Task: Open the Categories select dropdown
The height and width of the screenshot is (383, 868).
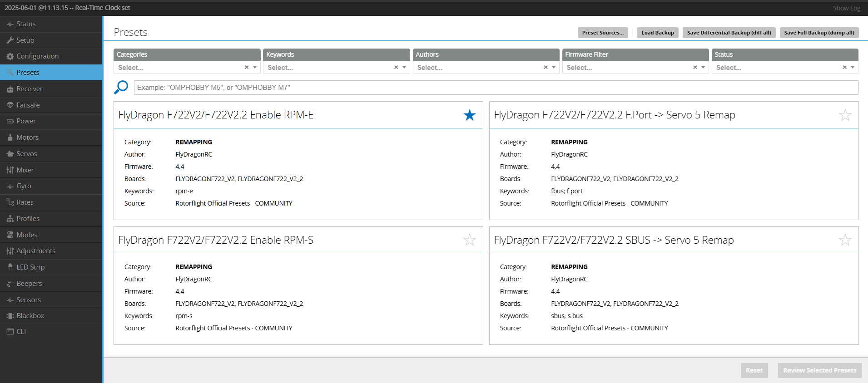Action: pos(187,68)
